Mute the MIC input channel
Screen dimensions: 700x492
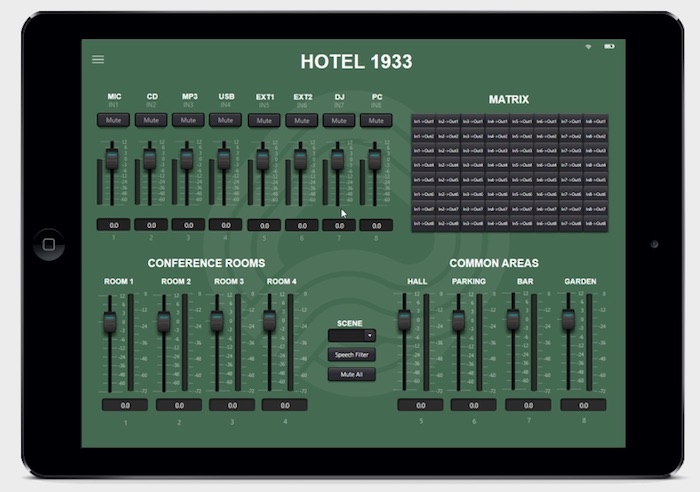(x=113, y=120)
